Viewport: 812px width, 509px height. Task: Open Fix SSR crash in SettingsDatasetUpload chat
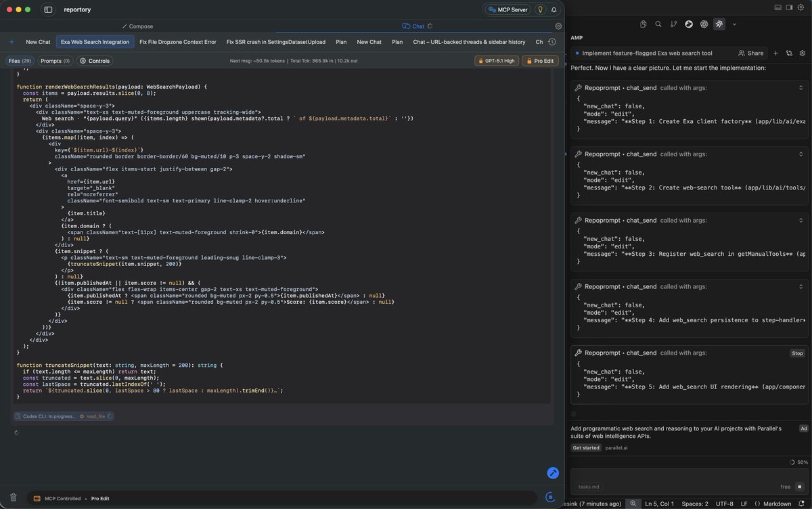tap(276, 42)
